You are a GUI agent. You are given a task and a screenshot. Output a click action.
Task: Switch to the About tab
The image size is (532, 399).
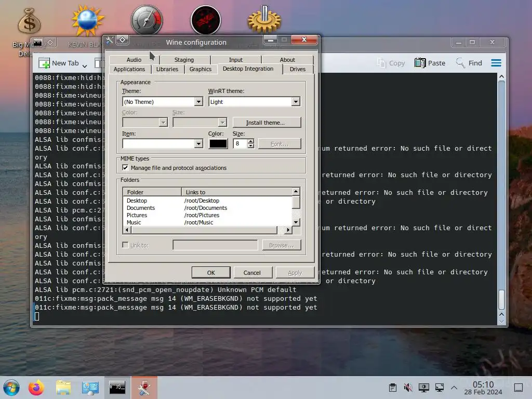tap(287, 60)
